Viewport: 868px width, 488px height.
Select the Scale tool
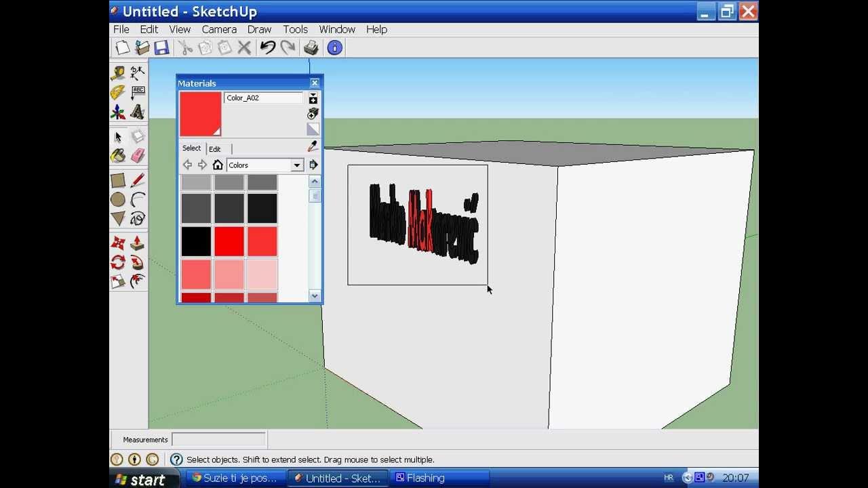(x=118, y=281)
